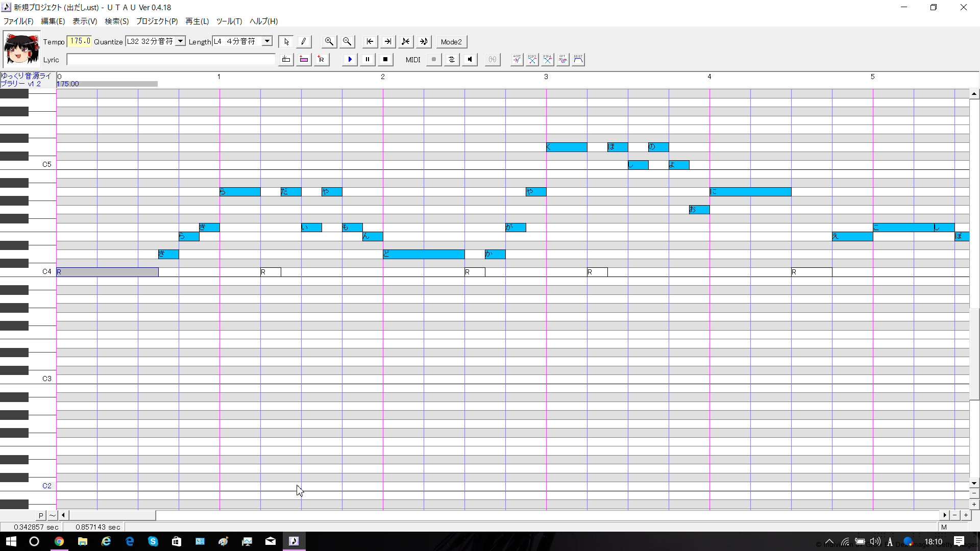Screen dimensions: 980x551
Task: Click the P2P3 crossfade icon
Action: point(532,60)
